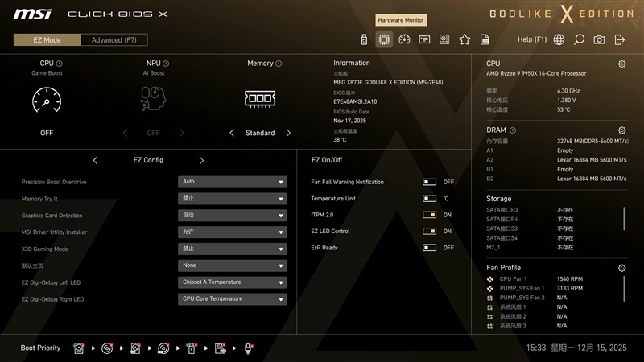Click the 1.380 V core voltage value

click(567, 100)
